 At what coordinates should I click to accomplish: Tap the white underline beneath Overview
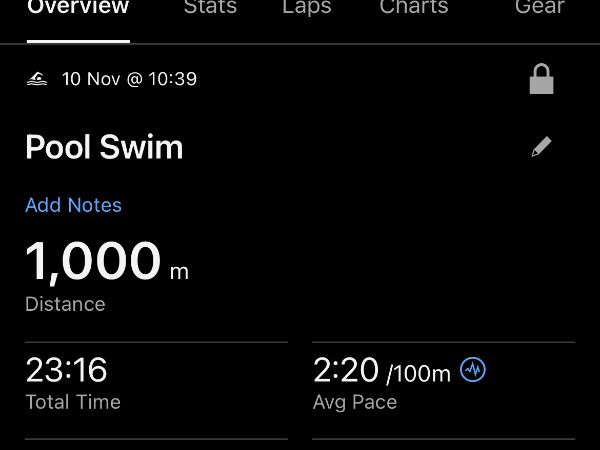tap(78, 41)
